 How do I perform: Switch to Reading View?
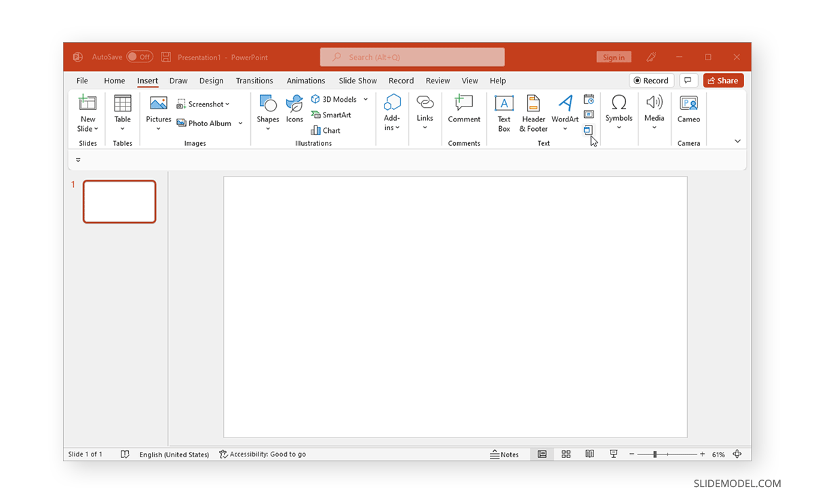(589, 454)
